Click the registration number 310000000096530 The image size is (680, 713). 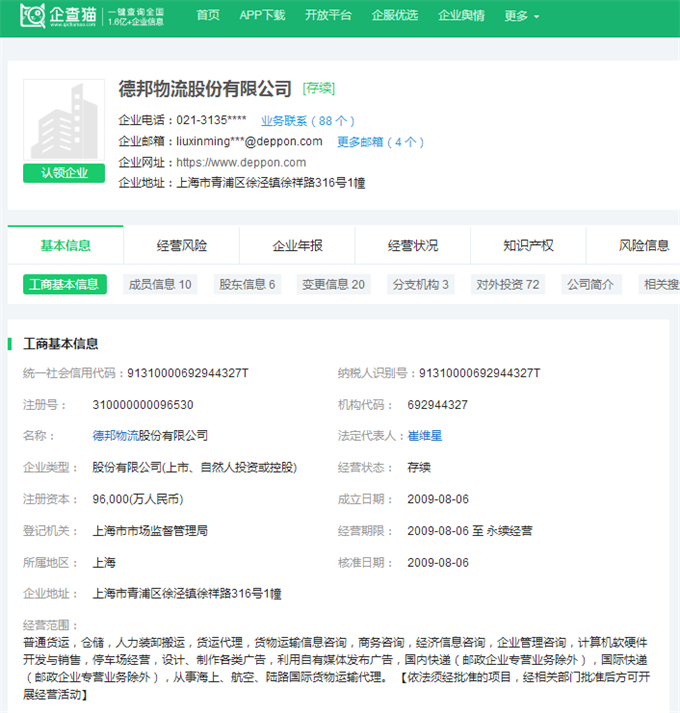[x=143, y=405]
